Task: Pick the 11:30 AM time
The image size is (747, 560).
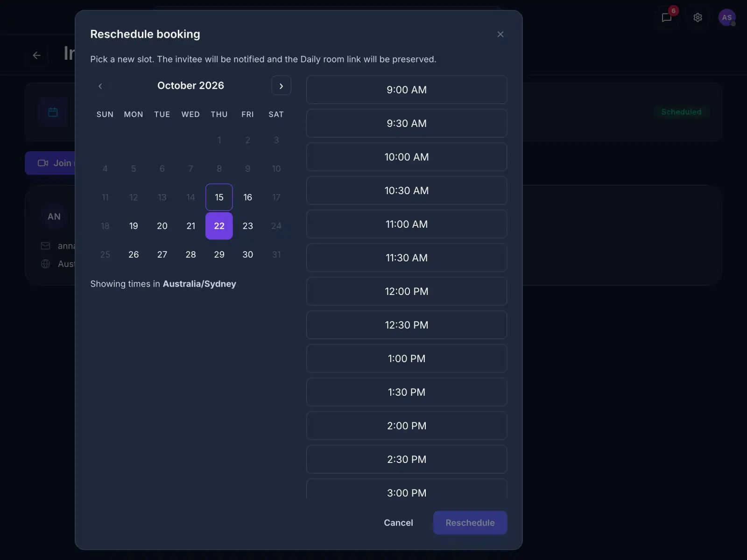Action: click(407, 258)
